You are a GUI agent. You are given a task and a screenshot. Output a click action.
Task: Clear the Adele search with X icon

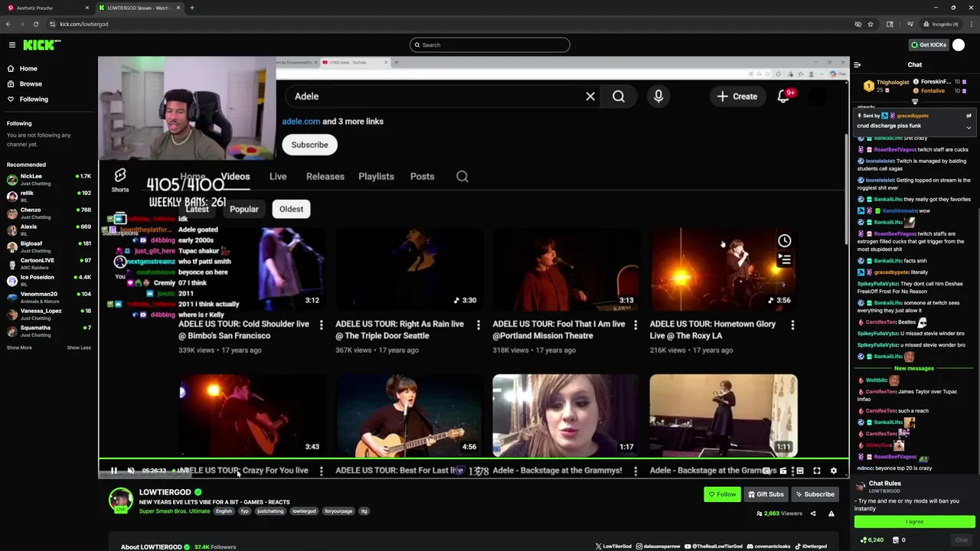coord(590,96)
